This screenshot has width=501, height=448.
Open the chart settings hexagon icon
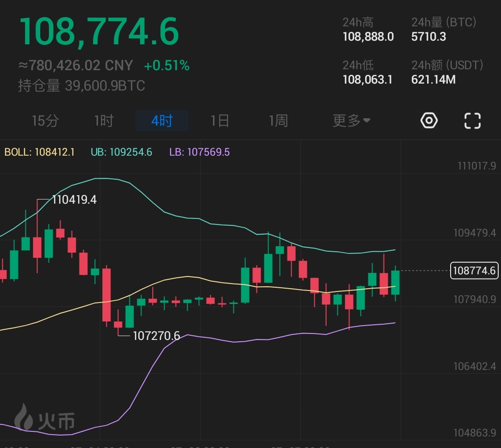click(429, 121)
